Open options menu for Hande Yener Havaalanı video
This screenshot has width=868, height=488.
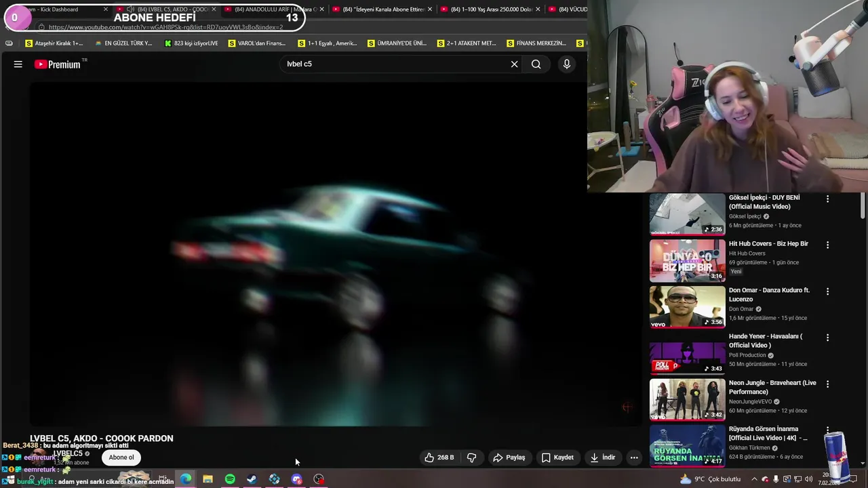[827, 338]
